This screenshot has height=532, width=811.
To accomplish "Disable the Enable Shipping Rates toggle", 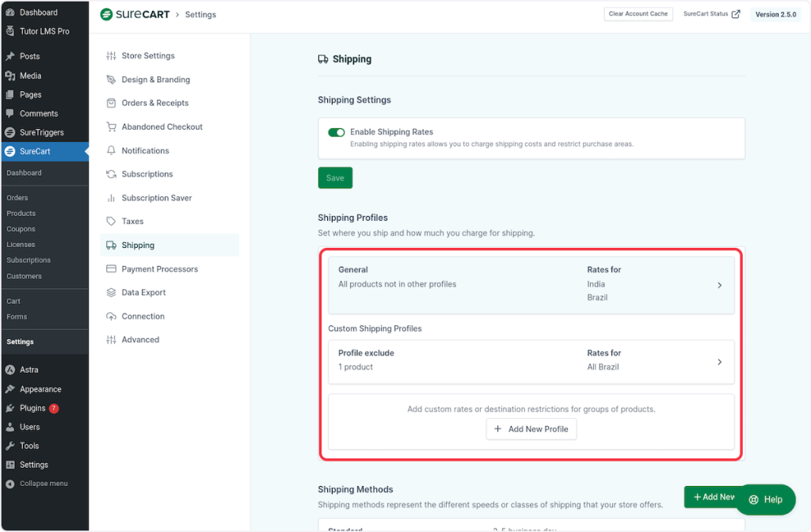I will (336, 132).
